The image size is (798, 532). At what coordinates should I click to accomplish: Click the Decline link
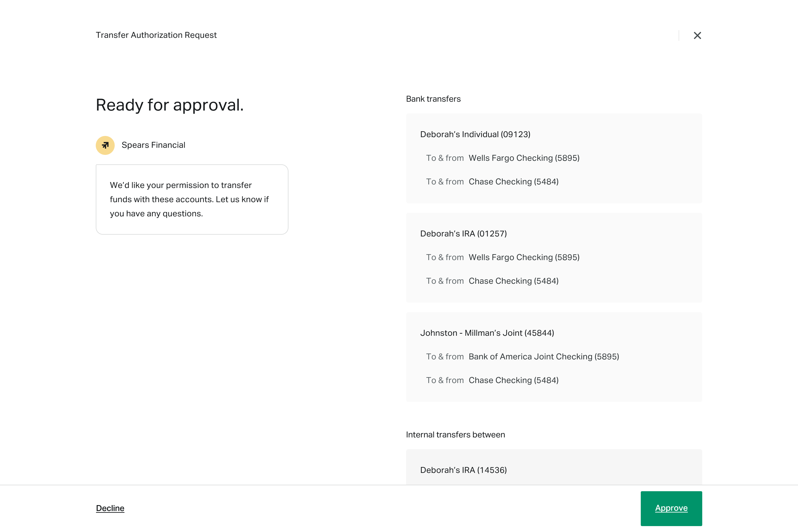pyautogui.click(x=110, y=508)
